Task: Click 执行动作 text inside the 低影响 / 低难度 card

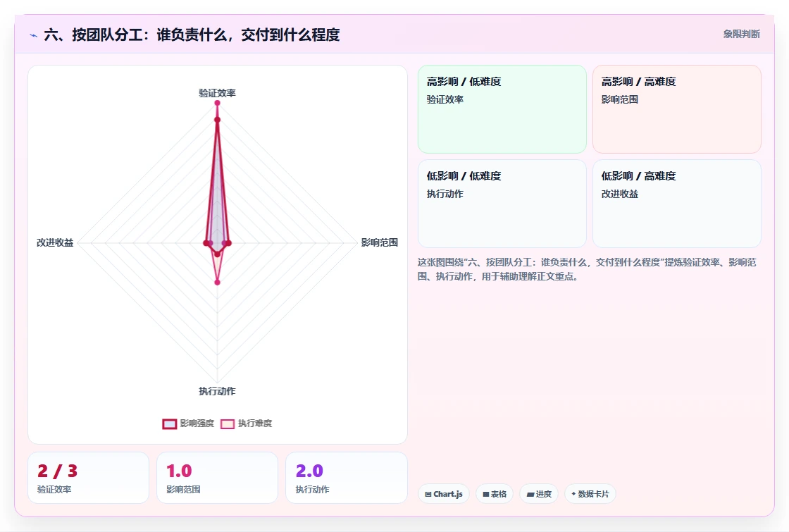Action: [x=445, y=194]
